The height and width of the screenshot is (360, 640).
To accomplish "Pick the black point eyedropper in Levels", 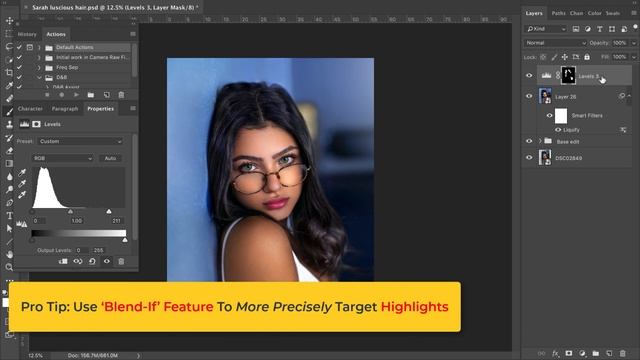I will coord(22,173).
